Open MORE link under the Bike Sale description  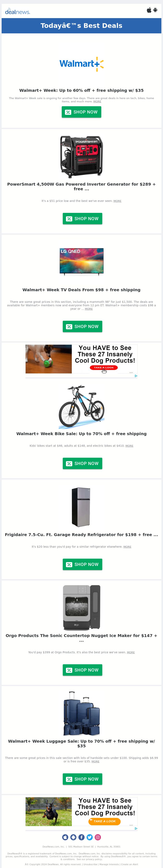click(x=129, y=446)
